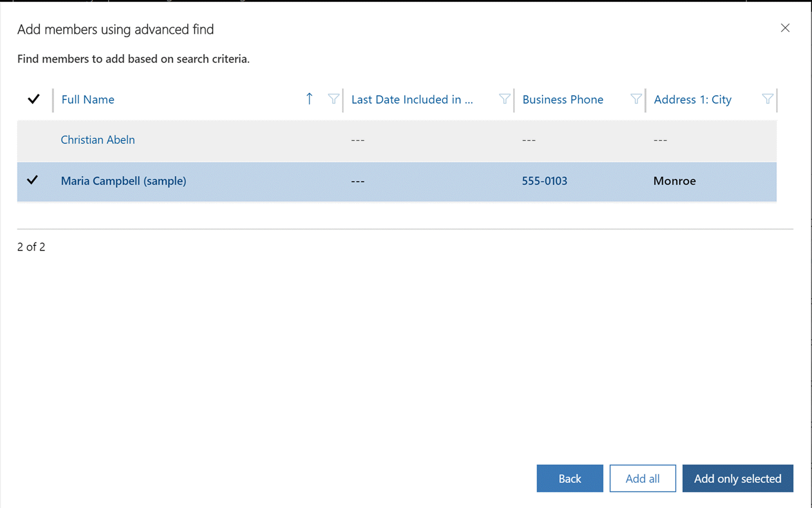Viewport: 812px width, 508px height.
Task: Open filter for Last Date Included column
Action: click(x=504, y=99)
